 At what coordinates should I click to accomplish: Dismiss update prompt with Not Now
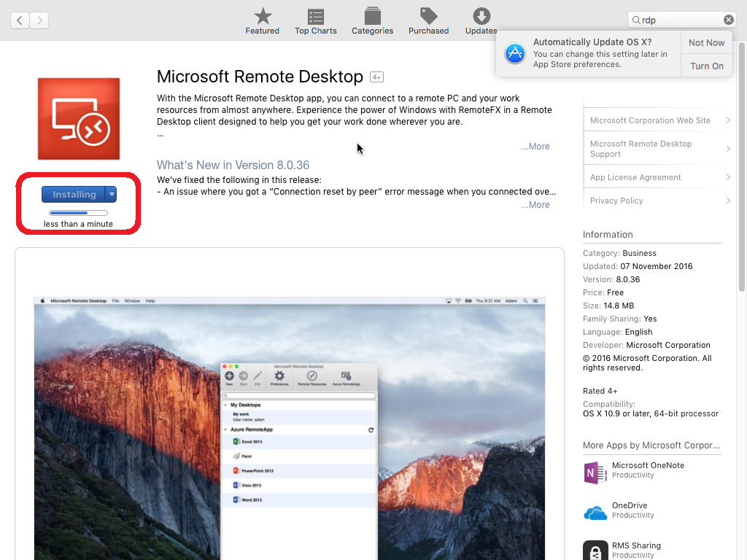pyautogui.click(x=706, y=43)
